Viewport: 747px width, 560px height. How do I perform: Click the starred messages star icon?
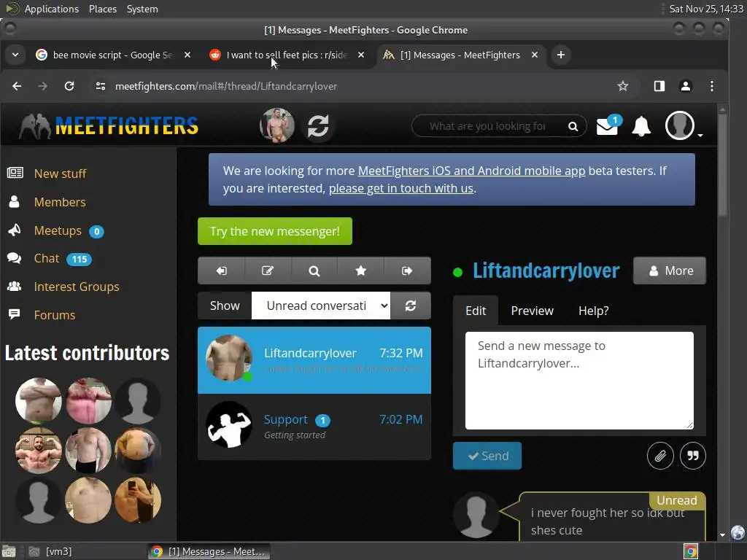360,271
